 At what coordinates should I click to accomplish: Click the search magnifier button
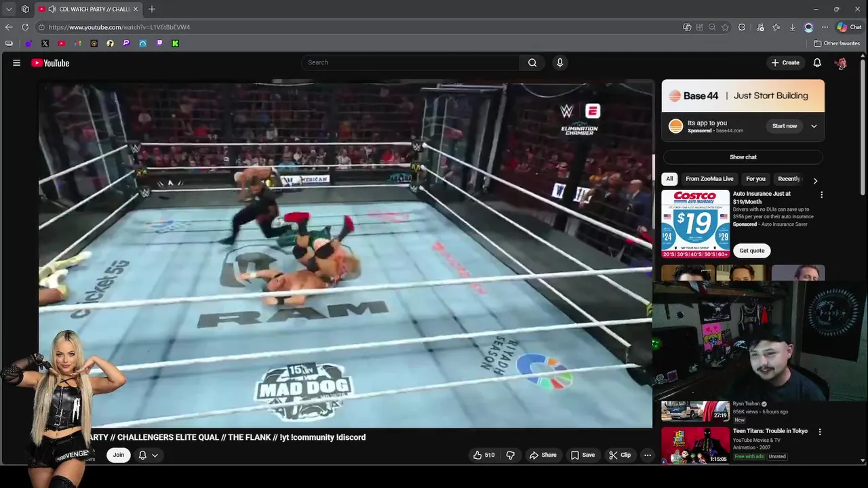pos(532,62)
